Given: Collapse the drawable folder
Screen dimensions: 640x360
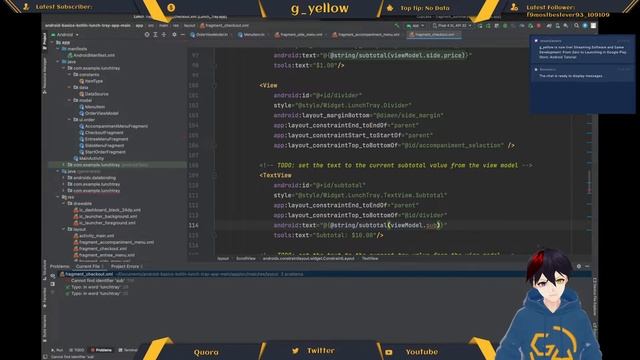Looking at the screenshot, I should click(64, 203).
